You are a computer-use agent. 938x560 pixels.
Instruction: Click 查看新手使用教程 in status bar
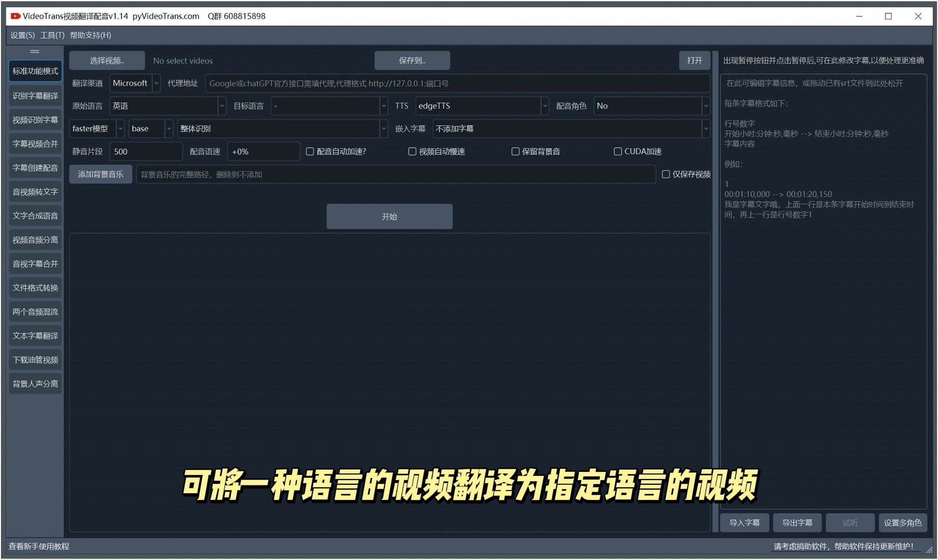(39, 547)
